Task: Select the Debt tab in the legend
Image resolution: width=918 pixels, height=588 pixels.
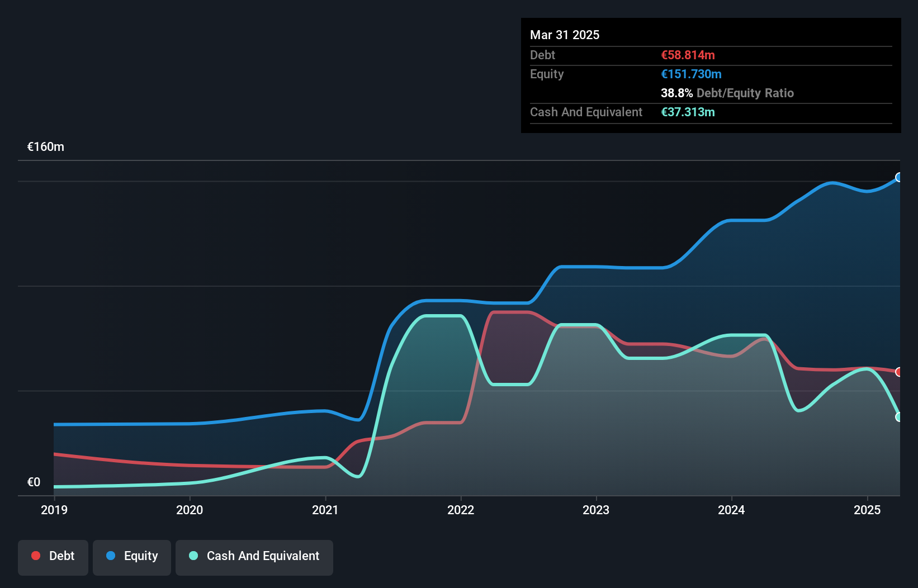Action: 53,557
